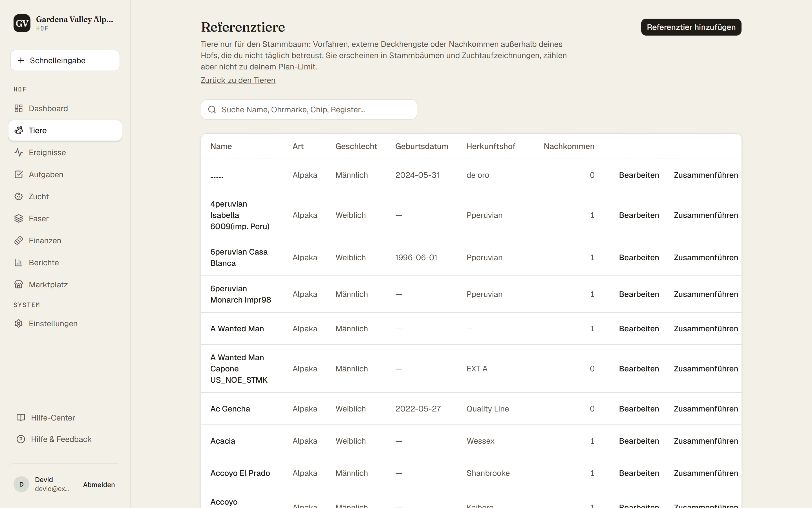Click the Wessex origin cell
Image resolution: width=812 pixels, height=508 pixels.
[480, 441]
